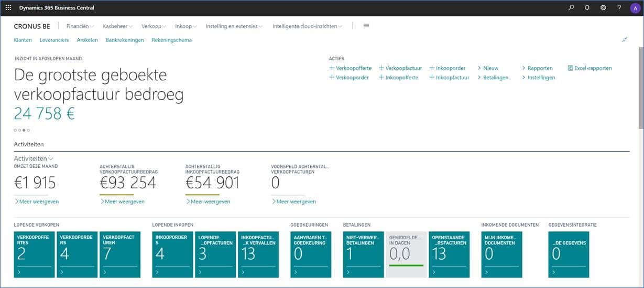The image size is (644, 288).
Task: Open the Aanvragen ter goedkeuring tile
Action: pyautogui.click(x=311, y=254)
